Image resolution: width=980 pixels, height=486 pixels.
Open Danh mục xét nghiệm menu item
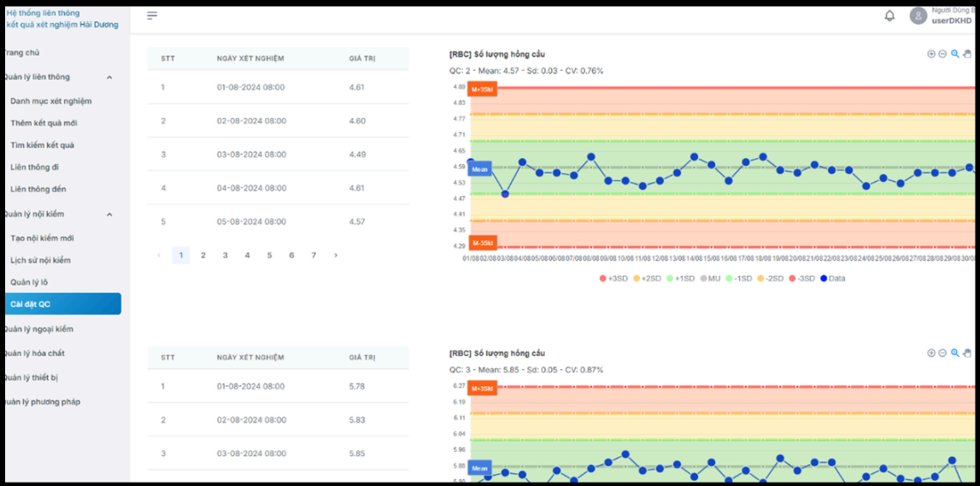(51, 101)
